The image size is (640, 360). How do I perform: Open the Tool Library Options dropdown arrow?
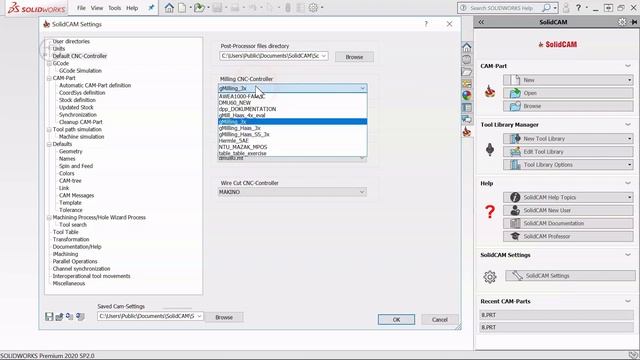click(629, 165)
